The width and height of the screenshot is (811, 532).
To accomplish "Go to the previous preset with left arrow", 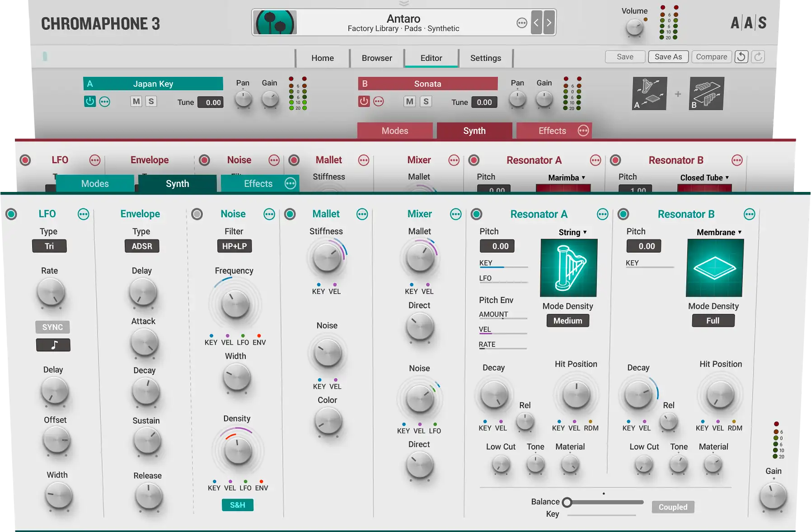I will (536, 23).
